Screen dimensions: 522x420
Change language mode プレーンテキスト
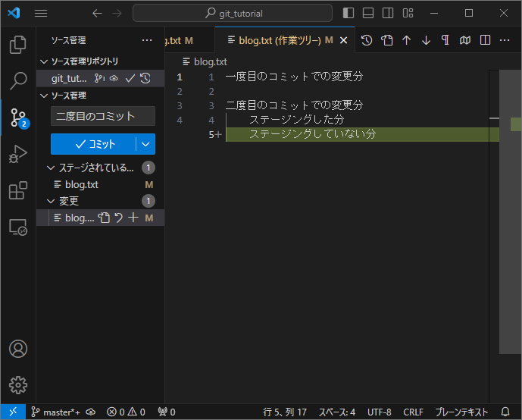click(461, 412)
